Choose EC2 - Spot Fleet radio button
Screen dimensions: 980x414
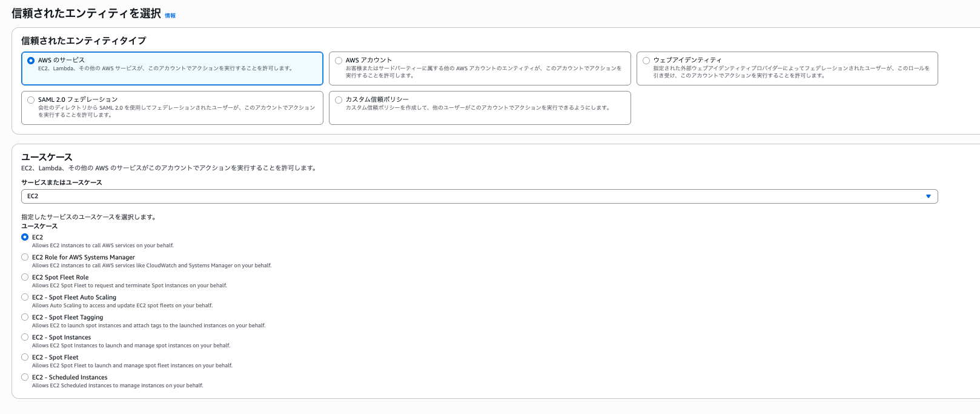pos(25,357)
